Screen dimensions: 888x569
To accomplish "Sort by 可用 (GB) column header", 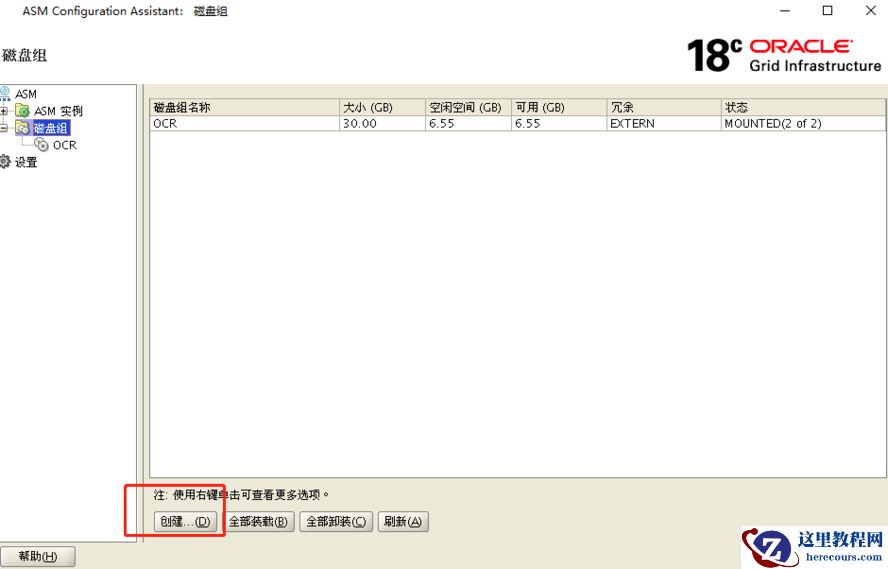I will 560,108.
